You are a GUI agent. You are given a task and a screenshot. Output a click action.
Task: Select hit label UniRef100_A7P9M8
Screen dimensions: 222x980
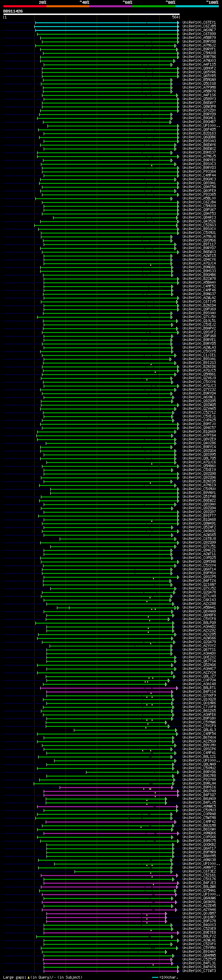pos(199,88)
